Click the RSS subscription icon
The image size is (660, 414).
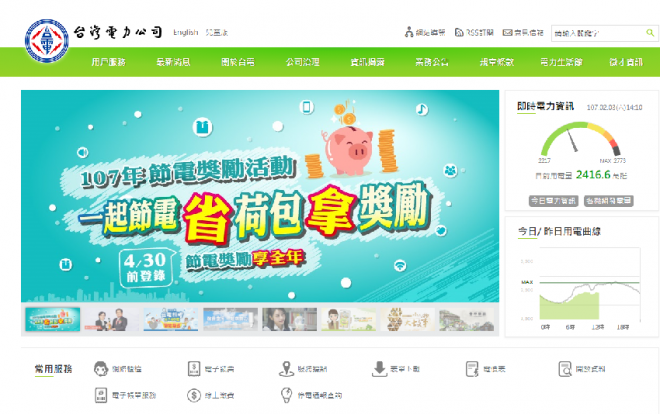tap(459, 32)
